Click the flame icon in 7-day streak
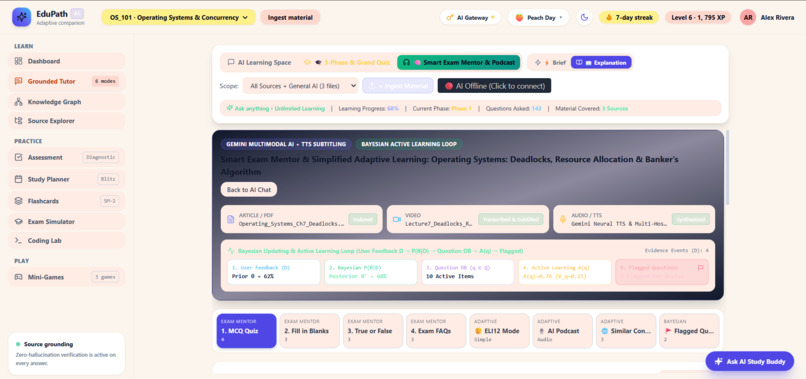The width and height of the screenshot is (806, 379). (609, 17)
